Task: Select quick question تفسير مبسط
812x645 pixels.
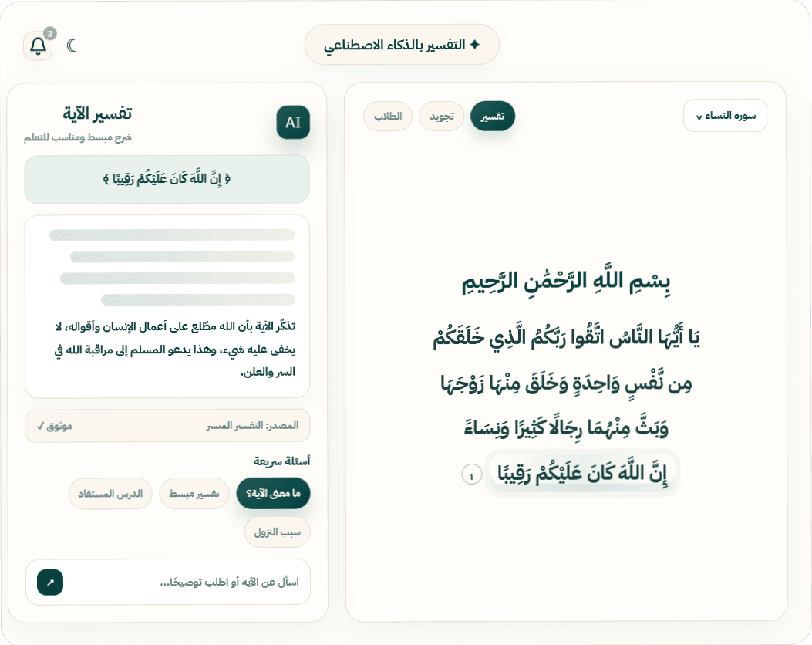Action: coord(194,493)
